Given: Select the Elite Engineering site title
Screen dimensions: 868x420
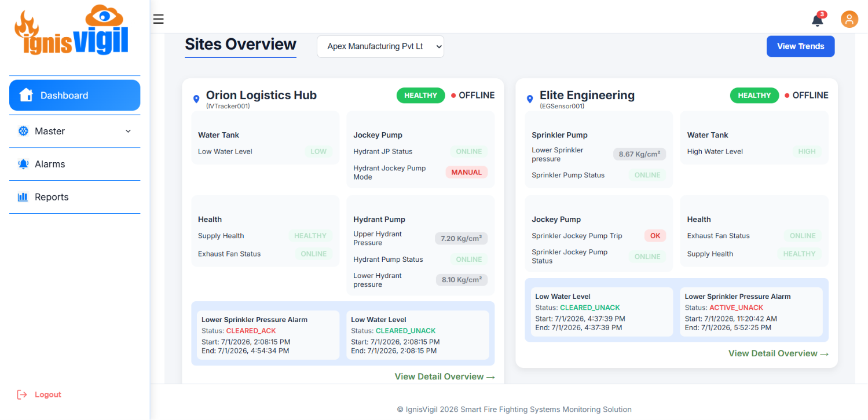Looking at the screenshot, I should (587, 95).
